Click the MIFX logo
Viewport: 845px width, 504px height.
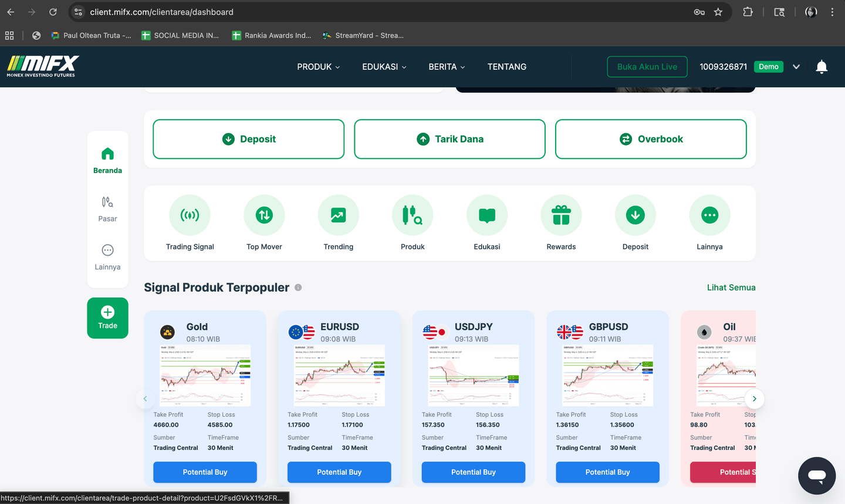[43, 66]
